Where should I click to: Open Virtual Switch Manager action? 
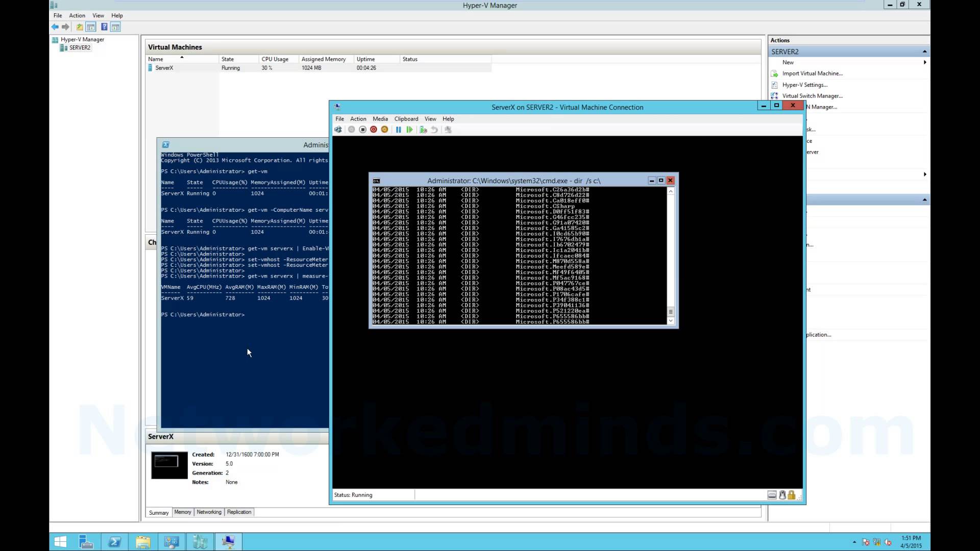tap(812, 96)
